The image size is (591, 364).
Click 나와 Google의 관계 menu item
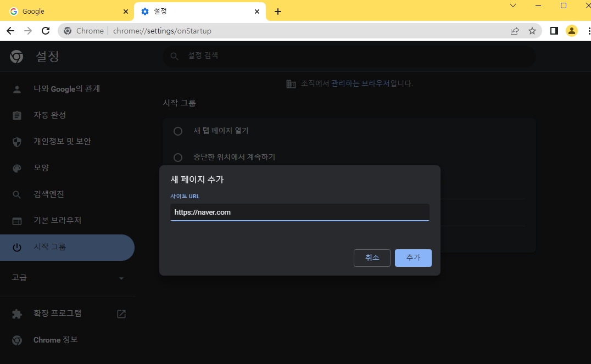coord(66,88)
